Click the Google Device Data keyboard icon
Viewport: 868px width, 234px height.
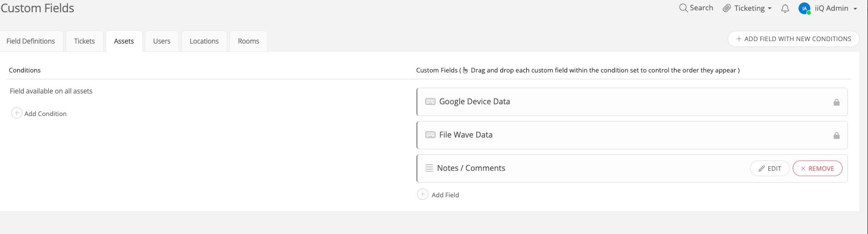click(x=430, y=101)
